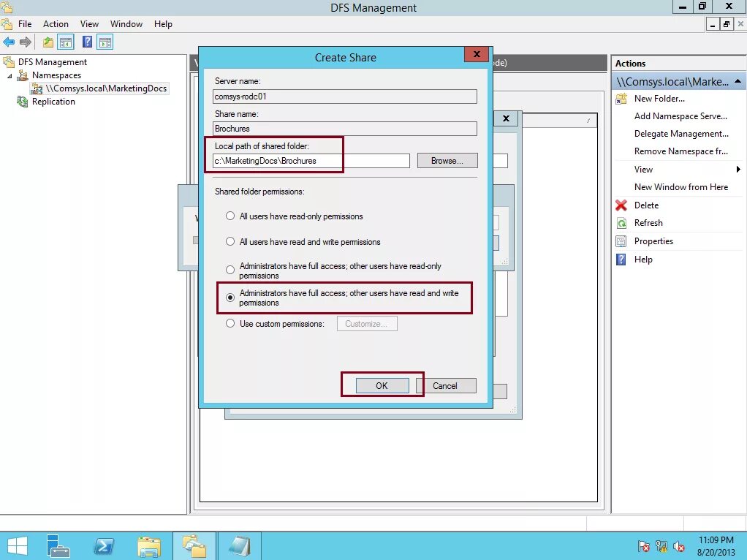Image resolution: width=747 pixels, height=560 pixels.
Task: Click the Browse... button for local path
Action: tap(447, 161)
